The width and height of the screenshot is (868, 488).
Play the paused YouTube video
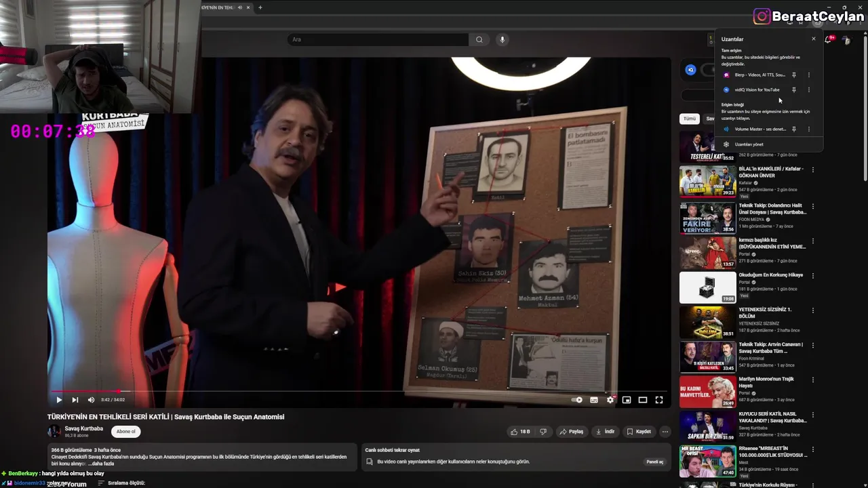[x=59, y=400]
